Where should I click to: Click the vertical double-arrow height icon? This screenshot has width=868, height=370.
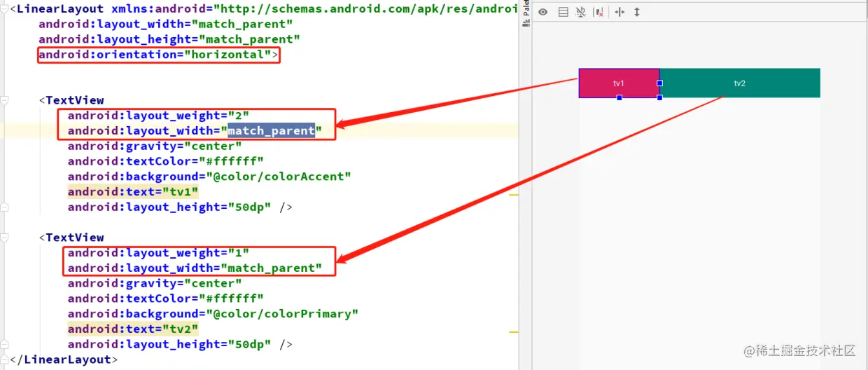click(x=637, y=12)
